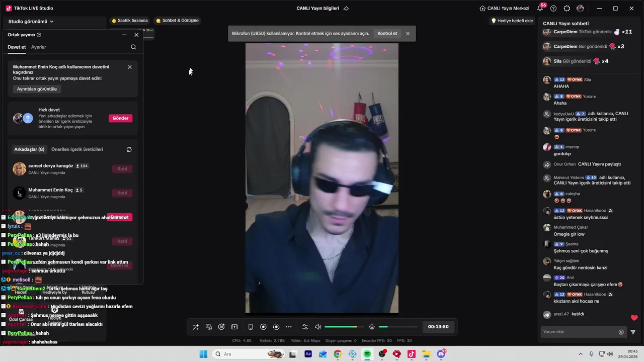
Task: Click Kontrol et in microphone warning
Action: pos(387,33)
